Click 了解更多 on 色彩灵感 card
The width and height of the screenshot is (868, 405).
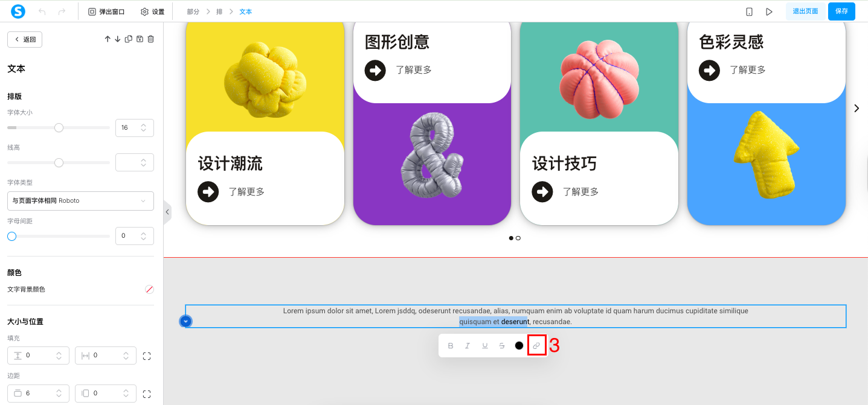click(x=748, y=70)
